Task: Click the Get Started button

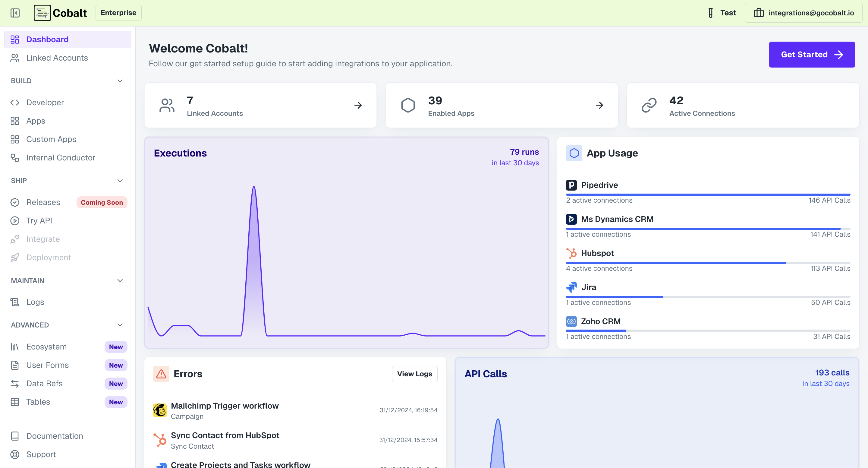Action: pyautogui.click(x=811, y=55)
